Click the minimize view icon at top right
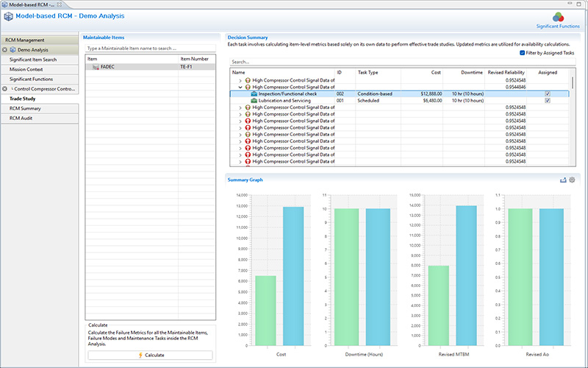This screenshot has width=588, height=368. (x=570, y=4)
